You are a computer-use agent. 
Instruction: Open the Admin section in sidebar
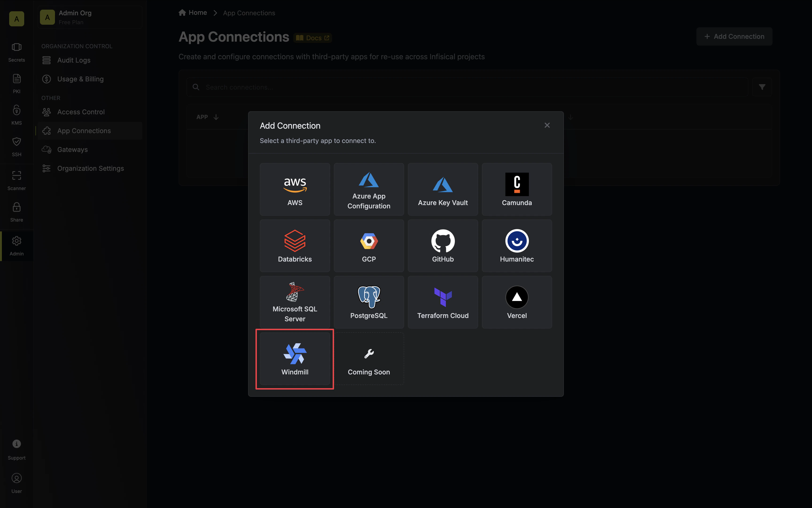pos(16,246)
